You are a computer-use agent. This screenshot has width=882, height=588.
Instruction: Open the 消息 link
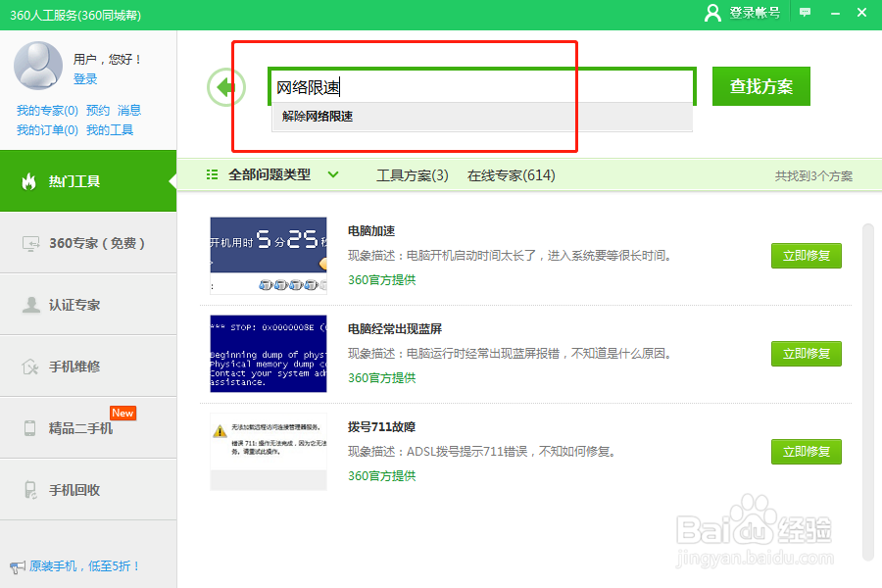(129, 111)
